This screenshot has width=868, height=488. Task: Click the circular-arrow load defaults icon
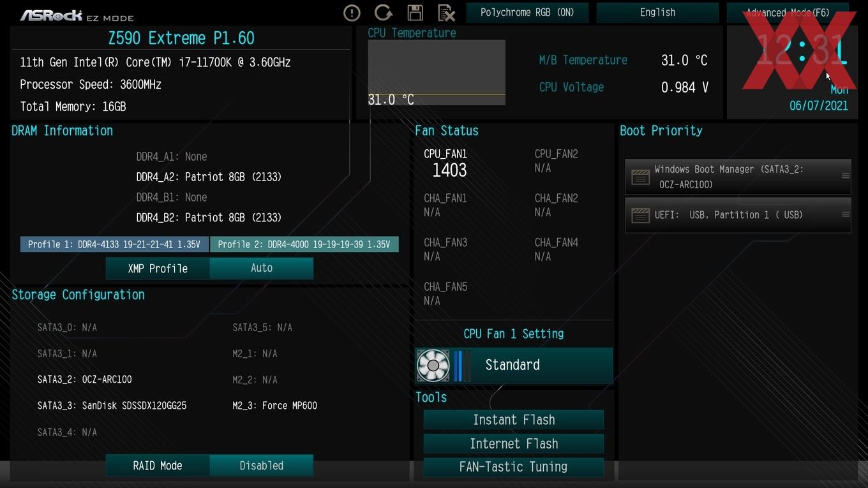(x=383, y=13)
